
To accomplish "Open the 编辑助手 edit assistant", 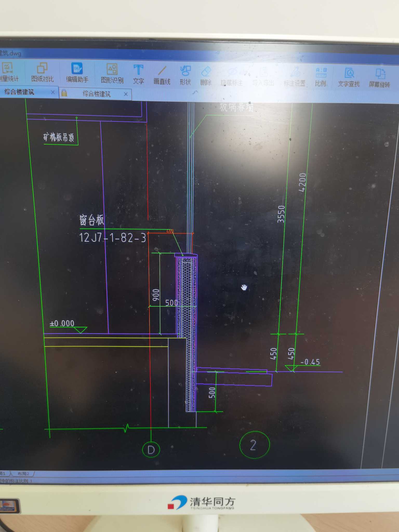I will tap(77, 73).
